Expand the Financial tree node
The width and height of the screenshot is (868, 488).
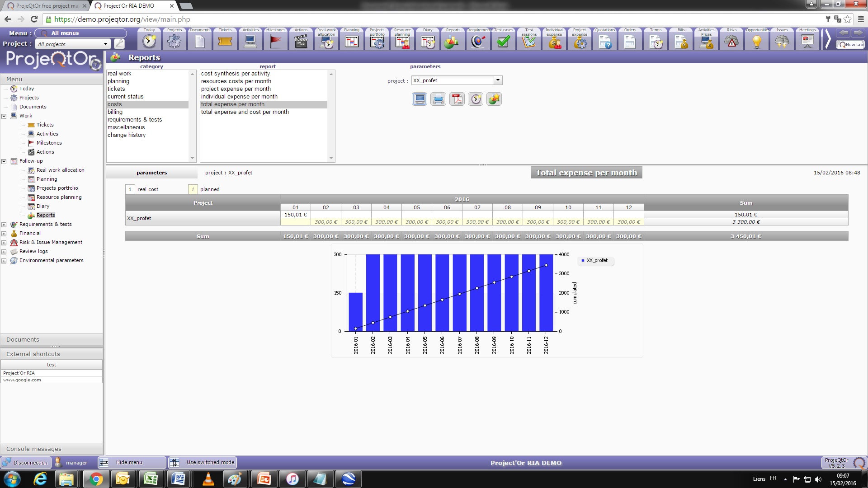coord(4,234)
